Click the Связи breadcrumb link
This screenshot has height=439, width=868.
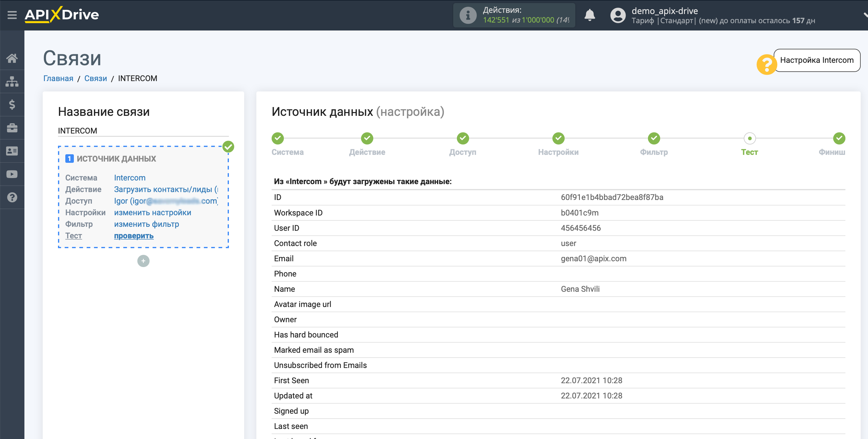96,78
